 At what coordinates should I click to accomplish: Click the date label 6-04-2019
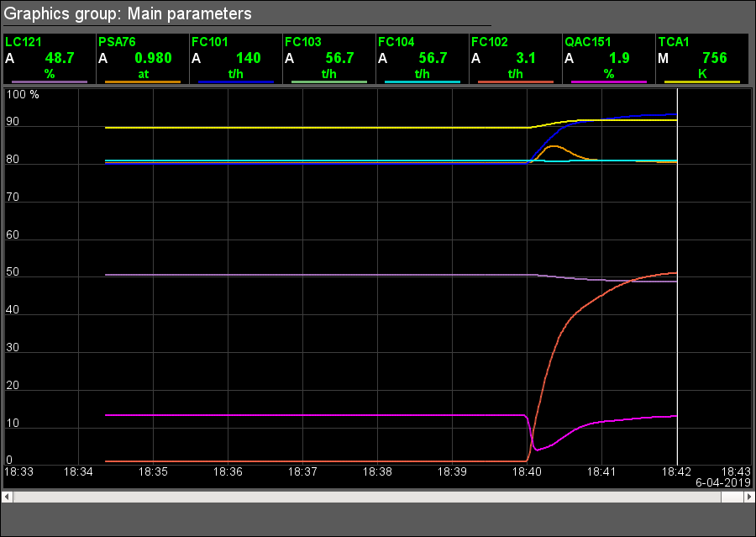pos(722,482)
